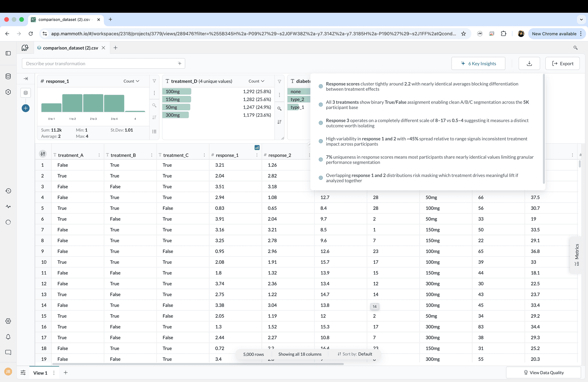Click the 100mg bar in treatment_D
This screenshot has height=382, width=588.
[x=177, y=92]
